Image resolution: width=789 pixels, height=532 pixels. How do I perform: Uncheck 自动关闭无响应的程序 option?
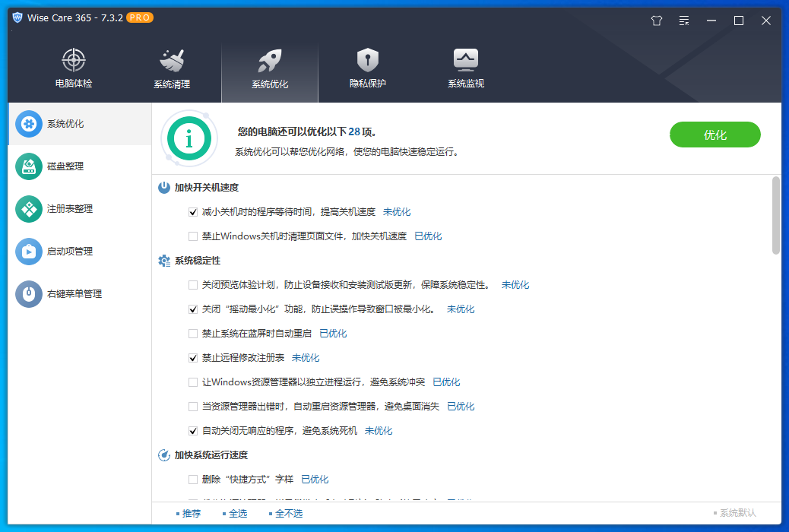coord(194,430)
